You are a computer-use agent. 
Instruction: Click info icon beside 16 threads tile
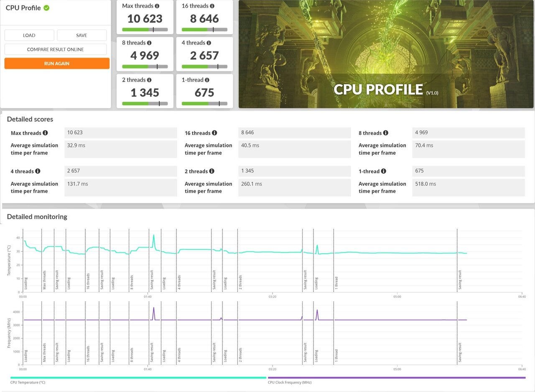click(212, 6)
